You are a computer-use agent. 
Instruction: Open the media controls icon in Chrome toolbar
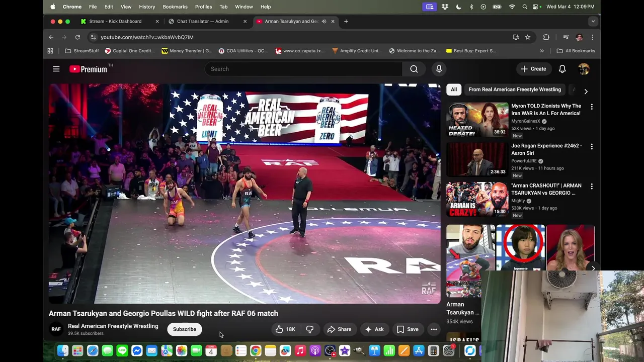[566, 37]
